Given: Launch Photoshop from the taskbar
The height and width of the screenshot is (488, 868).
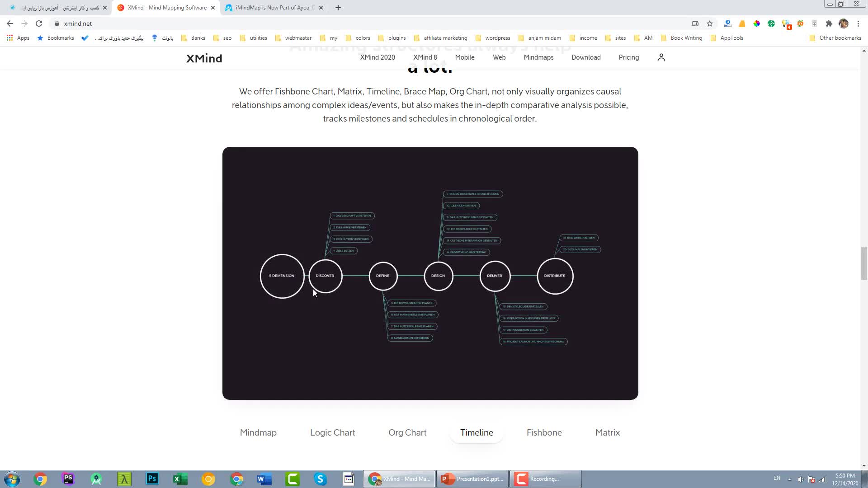Looking at the screenshot, I should pos(152,479).
